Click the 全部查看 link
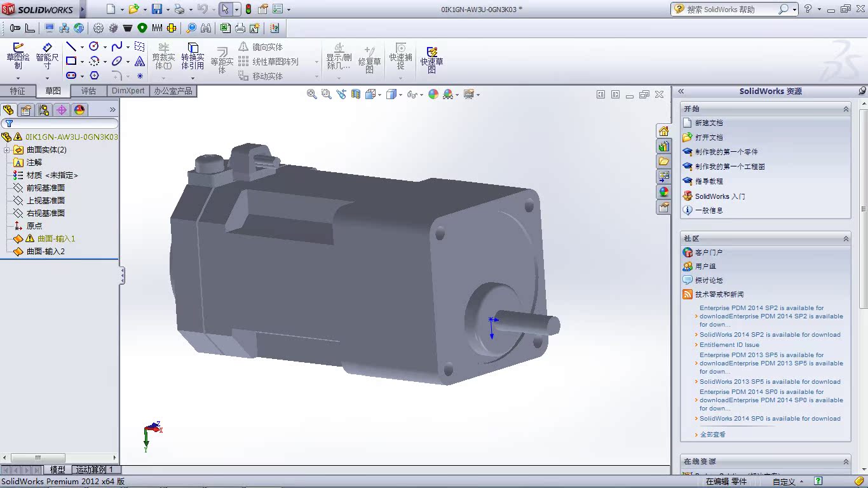Viewport: 868px width, 488px height. pyautogui.click(x=712, y=435)
